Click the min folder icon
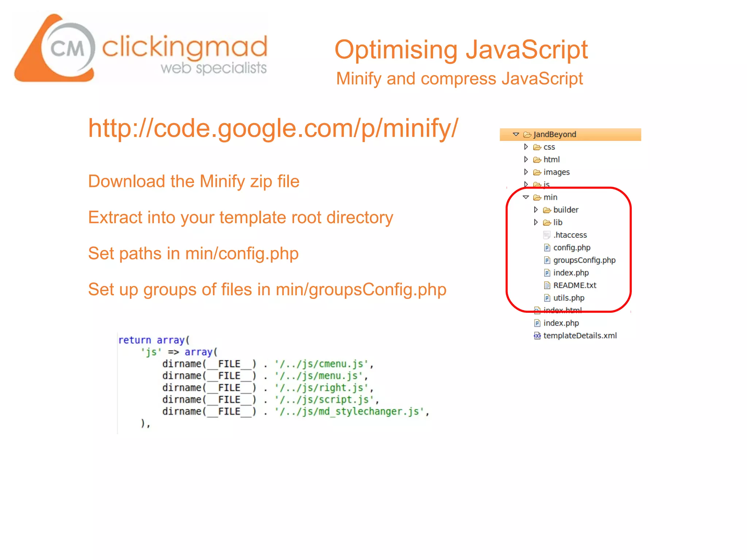The width and height of the screenshot is (747, 560). (x=537, y=198)
